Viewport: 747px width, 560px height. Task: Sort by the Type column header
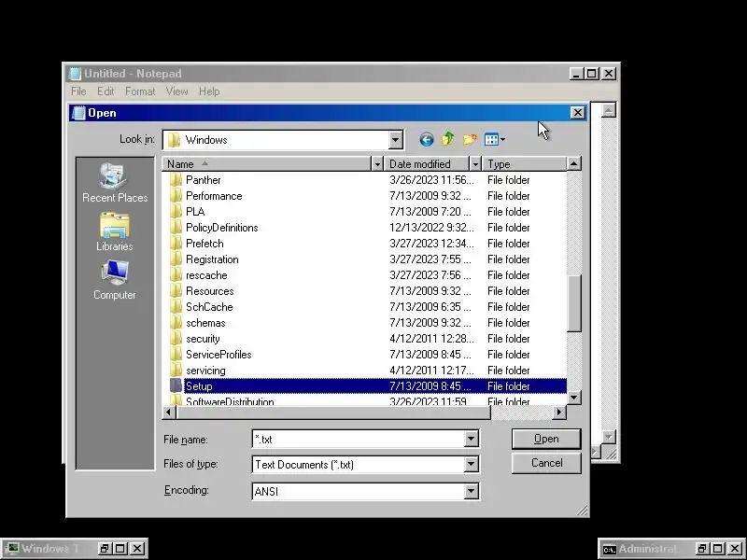tap(525, 164)
